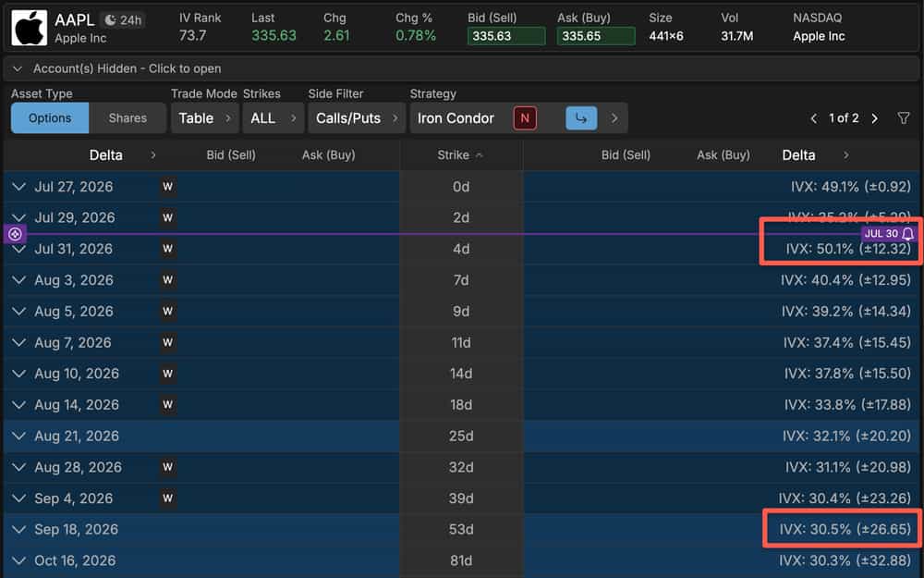The height and width of the screenshot is (578, 924).
Task: Click the Last price 335.63
Action: click(x=274, y=36)
